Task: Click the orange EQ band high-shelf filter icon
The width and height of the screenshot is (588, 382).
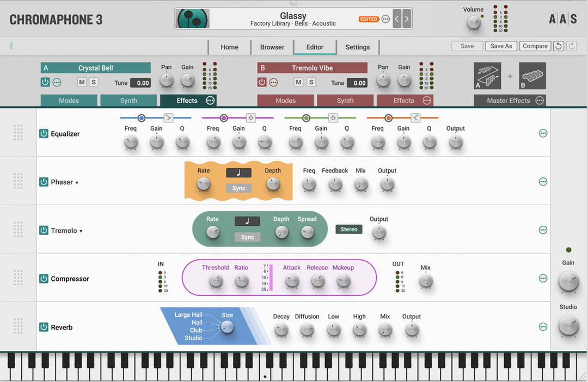Action: pos(415,118)
